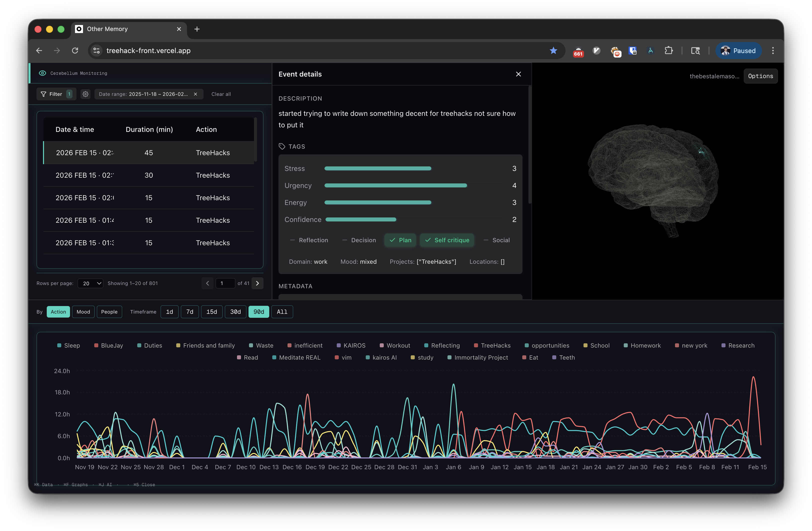Switch timeframe to 30d

point(235,312)
